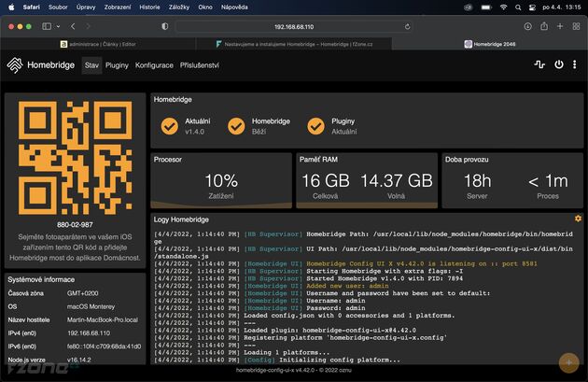The image size is (588, 382).
Task: Click the Homebridge Běží checkmark status
Action: pos(236,126)
